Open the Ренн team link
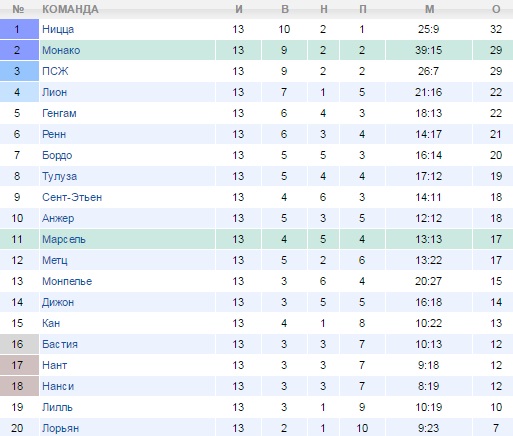 [x=54, y=134]
